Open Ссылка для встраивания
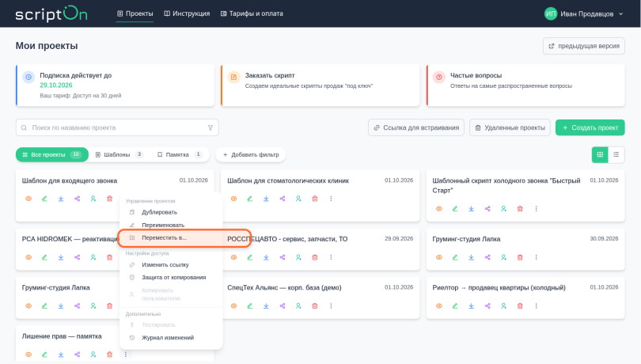641x364 pixels. tap(416, 127)
